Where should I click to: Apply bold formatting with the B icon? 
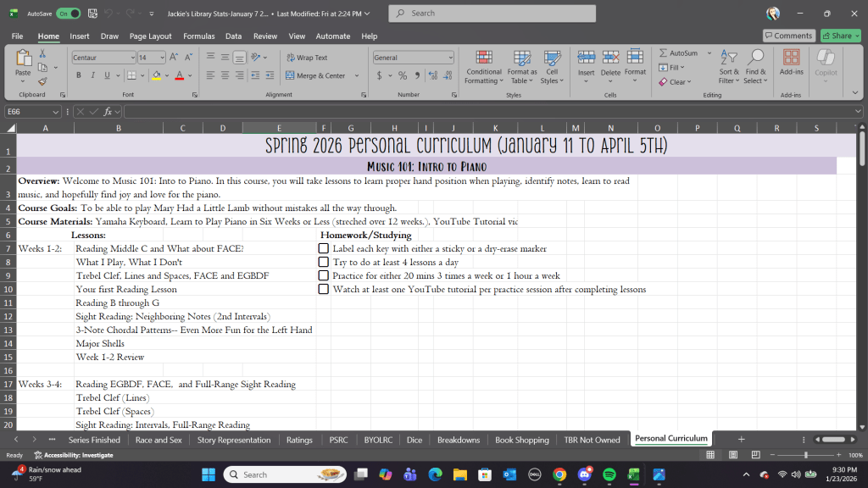[x=79, y=75]
